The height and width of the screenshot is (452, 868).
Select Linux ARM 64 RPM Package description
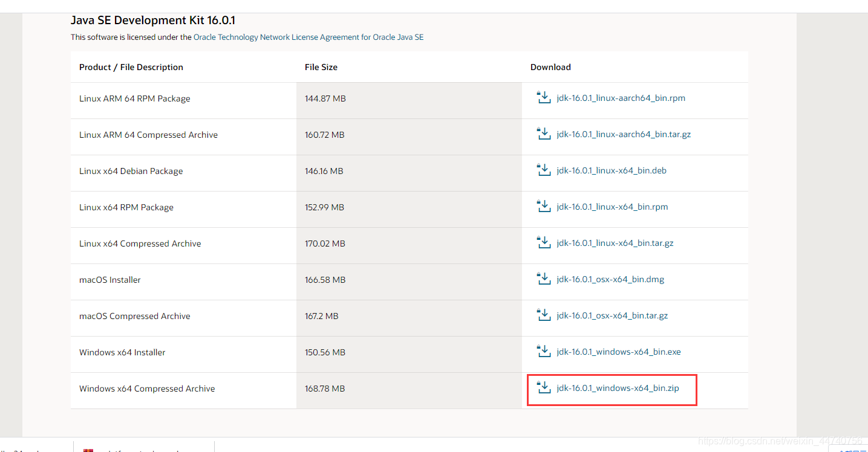[135, 98]
